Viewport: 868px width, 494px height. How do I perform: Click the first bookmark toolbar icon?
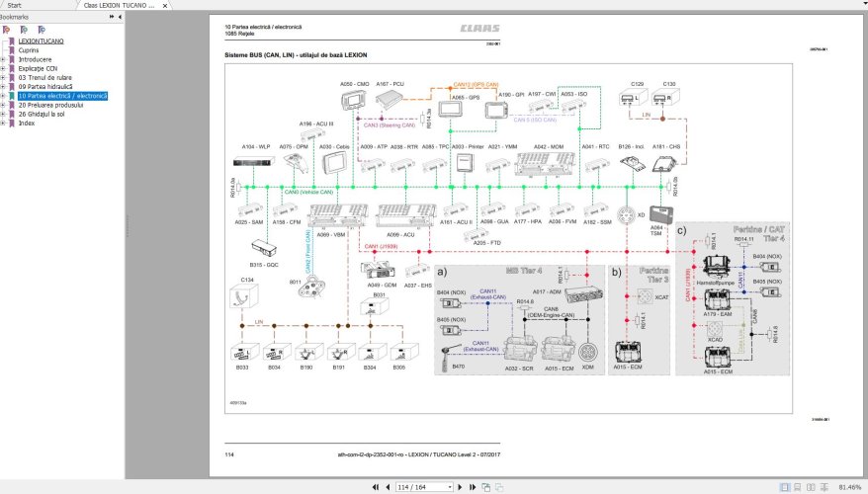6,30
